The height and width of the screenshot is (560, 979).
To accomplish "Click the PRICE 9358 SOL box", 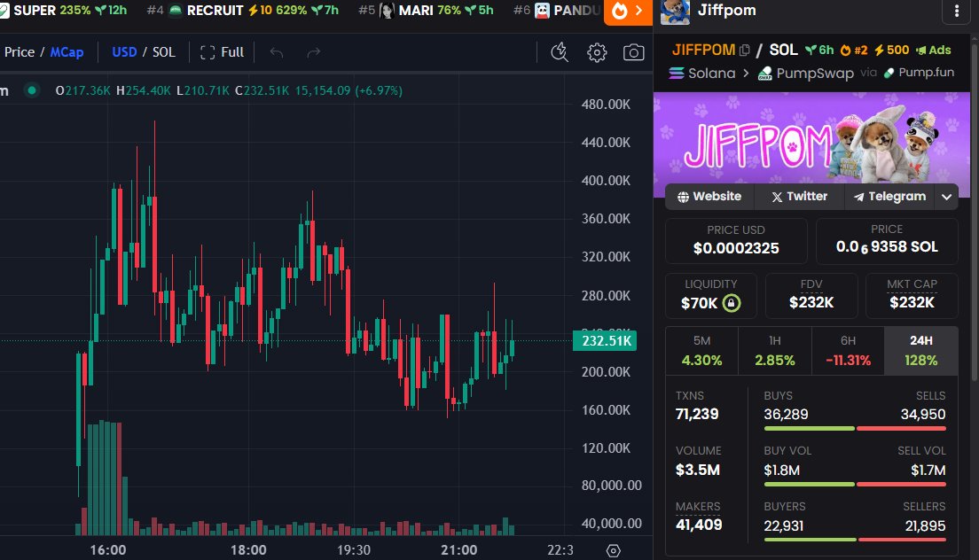I will tap(887, 241).
